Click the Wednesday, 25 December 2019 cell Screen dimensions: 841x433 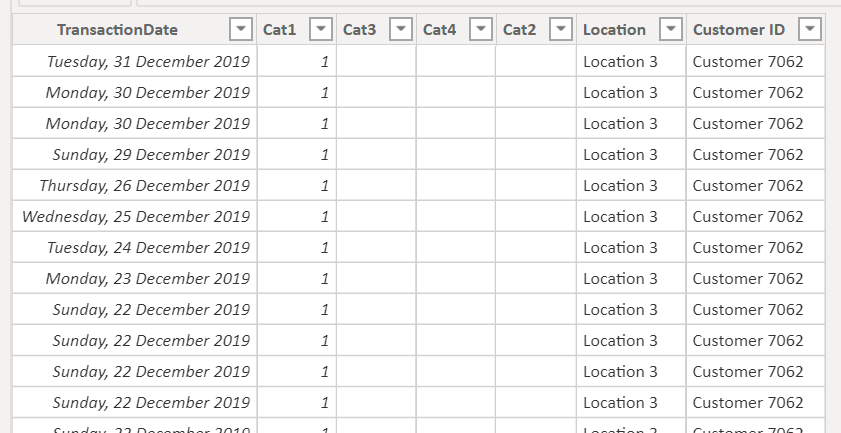click(135, 216)
